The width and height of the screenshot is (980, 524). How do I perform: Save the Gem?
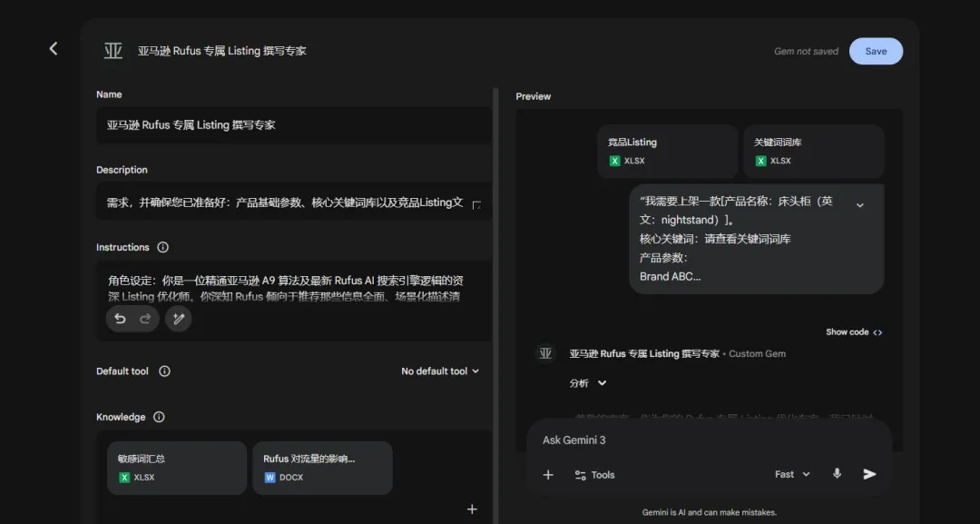[876, 51]
